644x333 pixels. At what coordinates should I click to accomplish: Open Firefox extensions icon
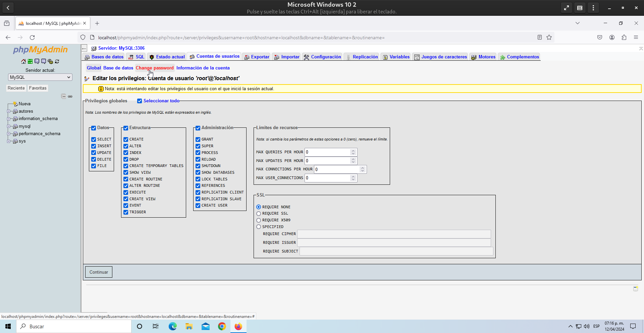tap(624, 37)
